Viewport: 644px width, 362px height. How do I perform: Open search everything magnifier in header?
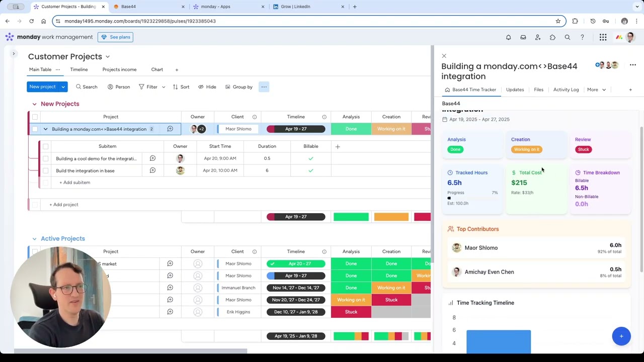(567, 37)
